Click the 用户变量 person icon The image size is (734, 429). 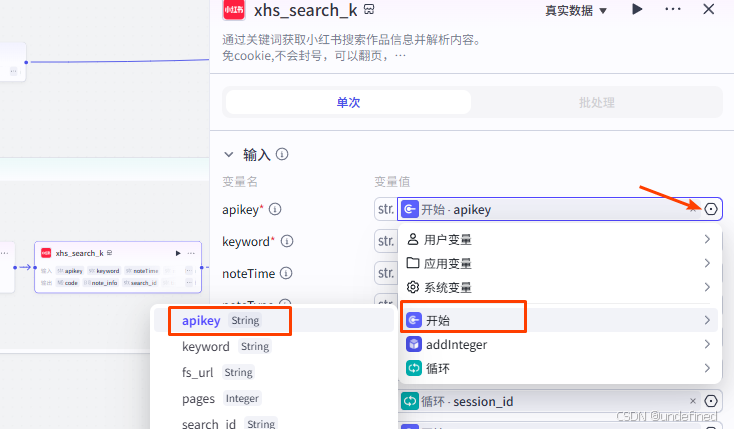413,239
